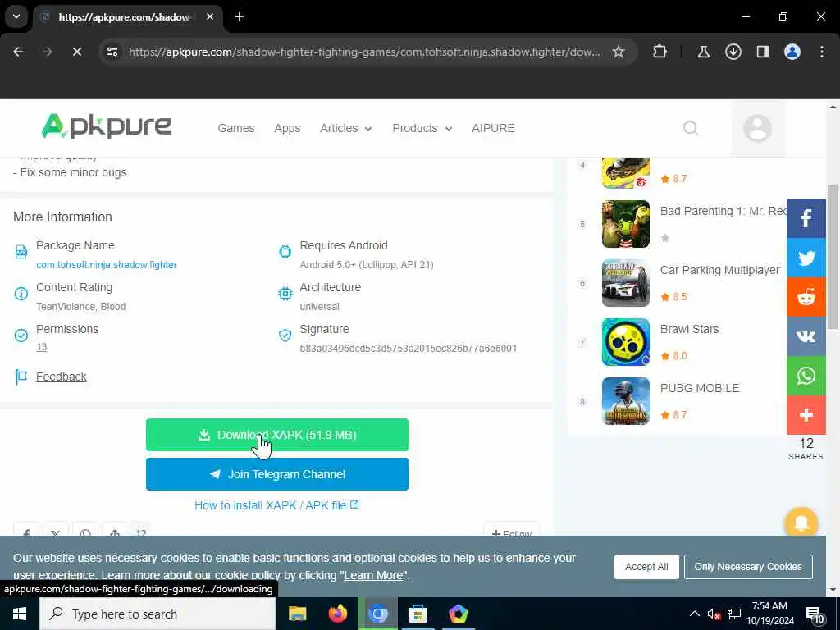The width and height of the screenshot is (840, 630).
Task: Share on WhatsApp via sidebar icon
Action: click(x=806, y=376)
